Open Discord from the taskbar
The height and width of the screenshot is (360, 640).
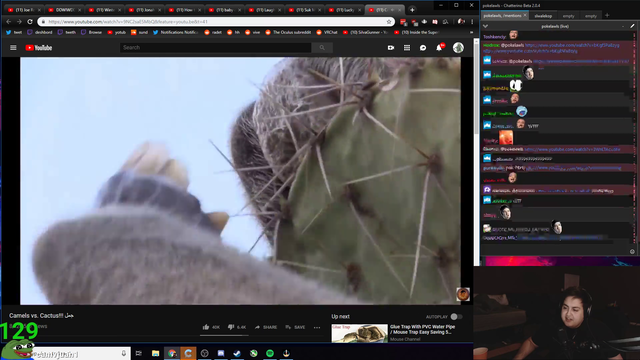[x=221, y=353]
